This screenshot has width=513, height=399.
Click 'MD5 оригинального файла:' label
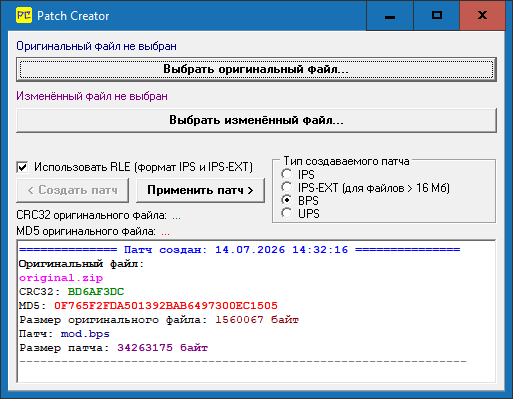pos(86,231)
